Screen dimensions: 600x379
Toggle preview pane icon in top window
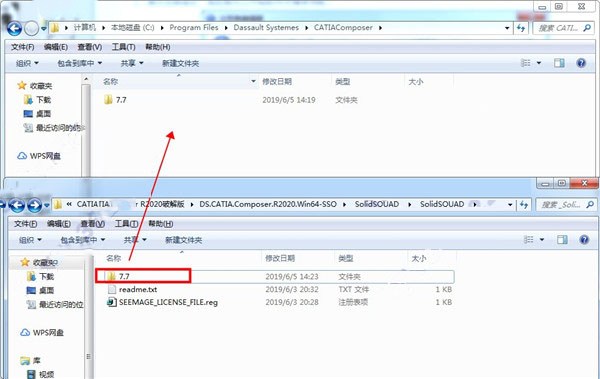coord(559,63)
